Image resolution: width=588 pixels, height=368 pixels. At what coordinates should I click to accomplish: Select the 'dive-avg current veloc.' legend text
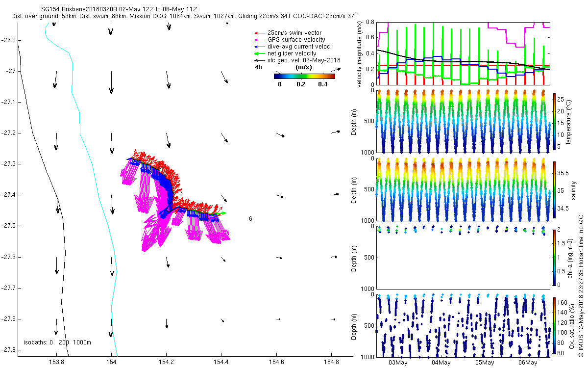click(299, 47)
